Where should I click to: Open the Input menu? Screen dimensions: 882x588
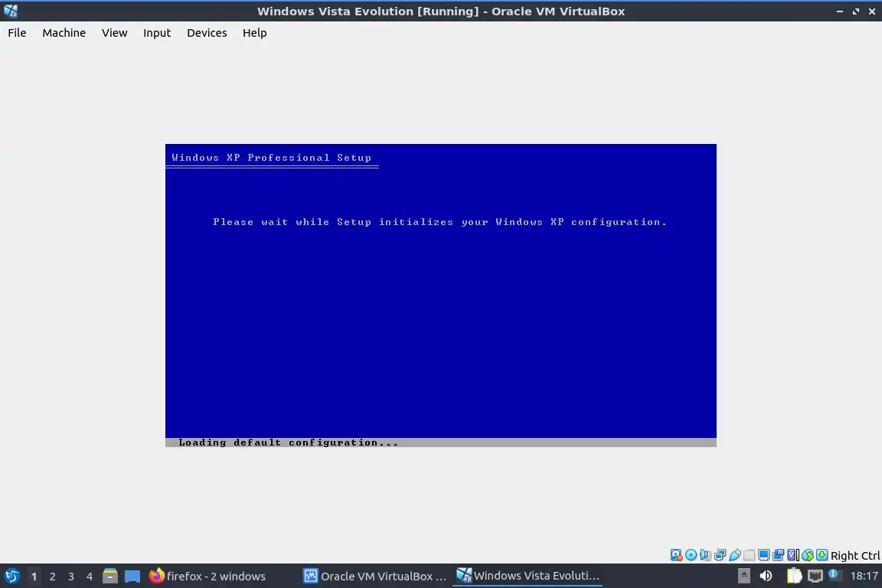pyautogui.click(x=157, y=33)
